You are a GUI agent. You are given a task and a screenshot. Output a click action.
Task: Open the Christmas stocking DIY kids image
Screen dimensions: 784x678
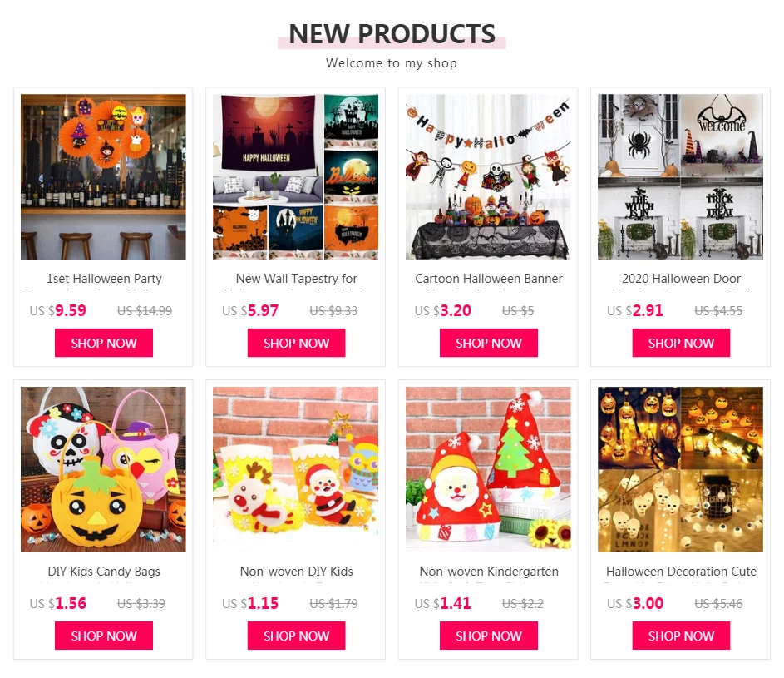pos(295,469)
